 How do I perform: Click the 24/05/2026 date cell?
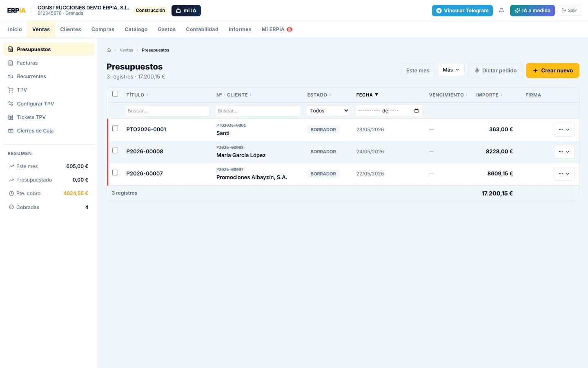[x=370, y=152]
